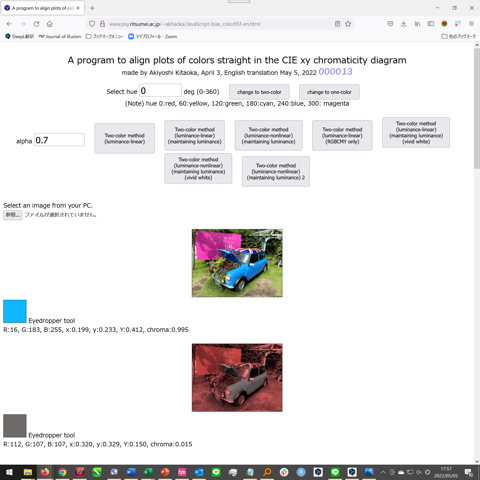Viewport: 480px width, 480px height.
Task: Focus the alpha value input field
Action: 59,140
